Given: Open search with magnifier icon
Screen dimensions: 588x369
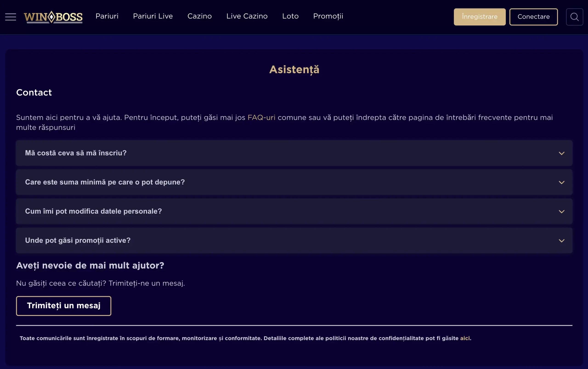Looking at the screenshot, I should tap(574, 17).
